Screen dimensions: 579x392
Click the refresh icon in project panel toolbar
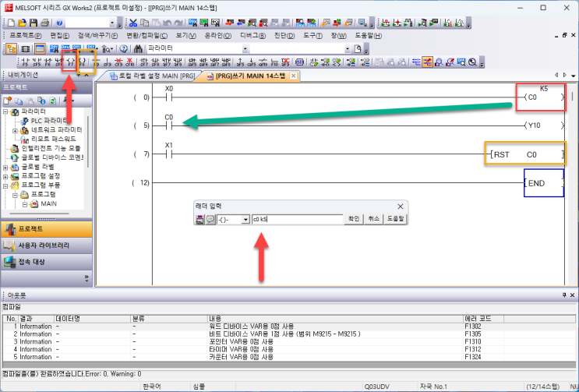pos(53,101)
